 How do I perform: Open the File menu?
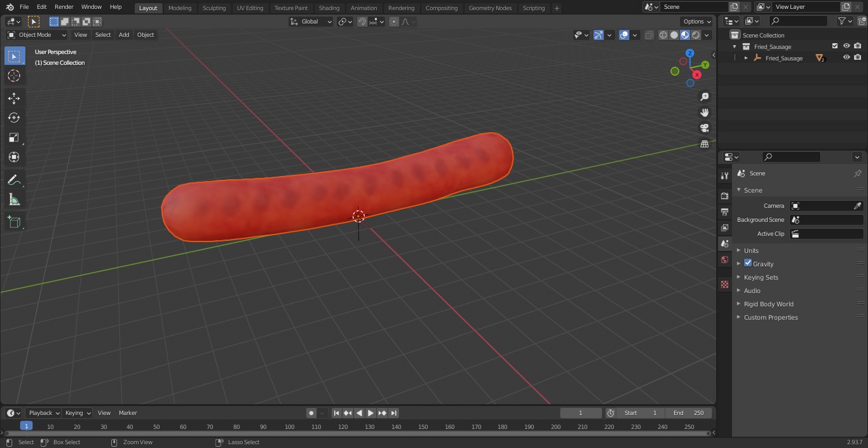tap(24, 7)
